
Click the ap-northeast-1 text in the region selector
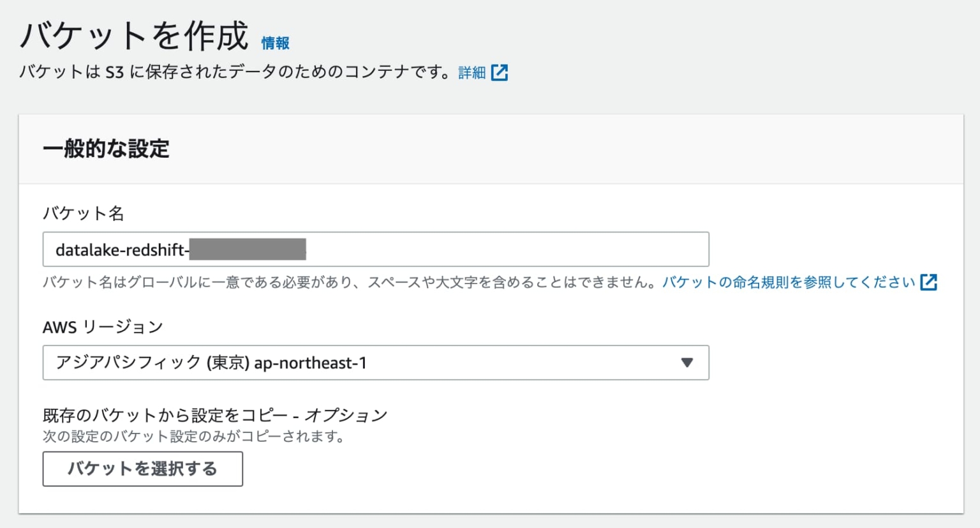pos(310,363)
